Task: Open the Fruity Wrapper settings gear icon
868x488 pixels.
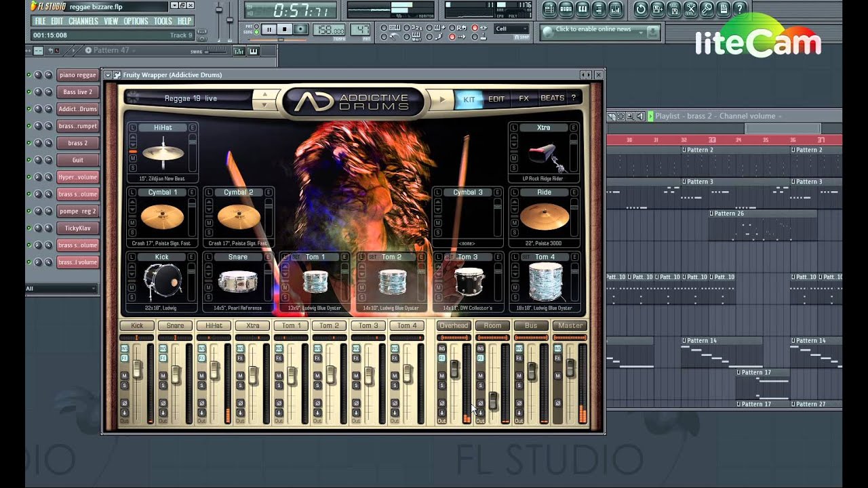Action: (117, 75)
